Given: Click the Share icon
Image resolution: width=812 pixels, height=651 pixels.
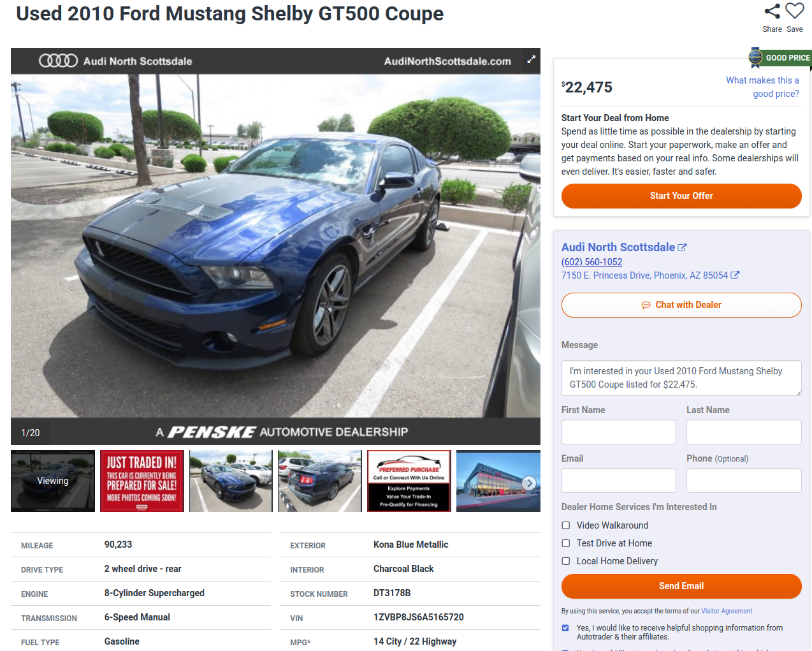Looking at the screenshot, I should point(772,11).
